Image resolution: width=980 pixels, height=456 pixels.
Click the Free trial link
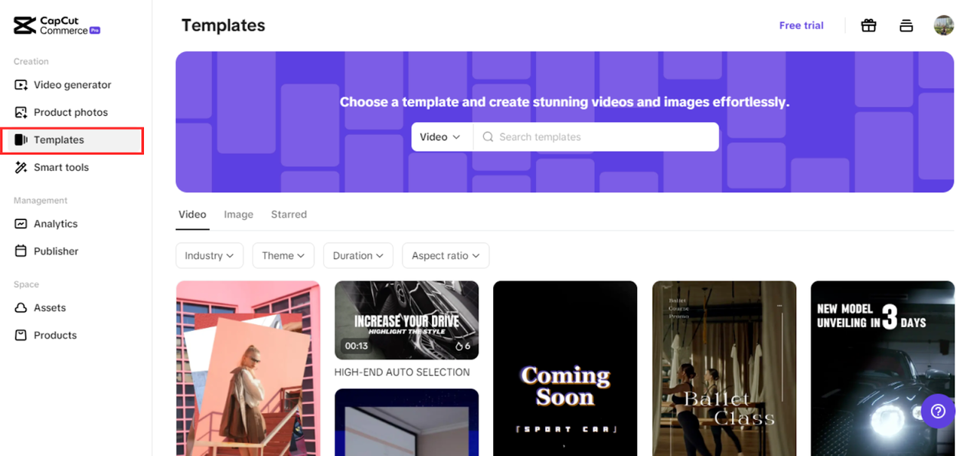pos(801,25)
